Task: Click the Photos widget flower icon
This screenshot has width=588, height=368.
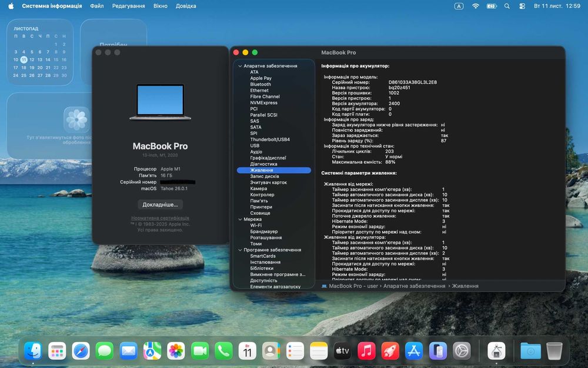Action: [76, 120]
